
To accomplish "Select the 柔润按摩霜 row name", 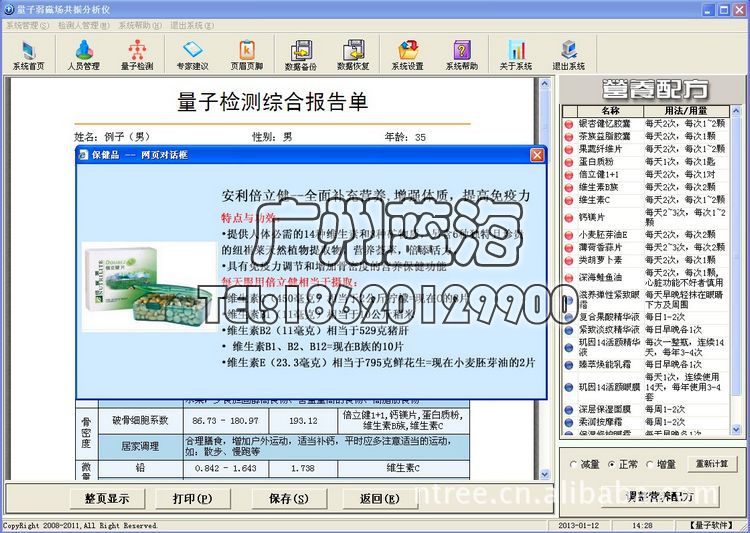I will (600, 422).
